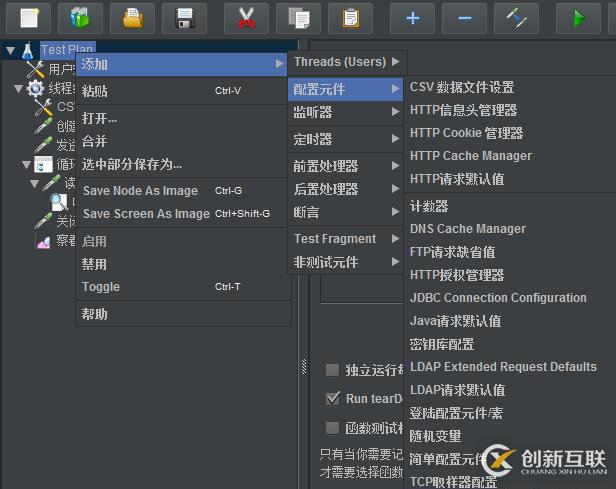616x489 pixels.
Task: Click the Save floppy disk icon
Action: (185, 18)
